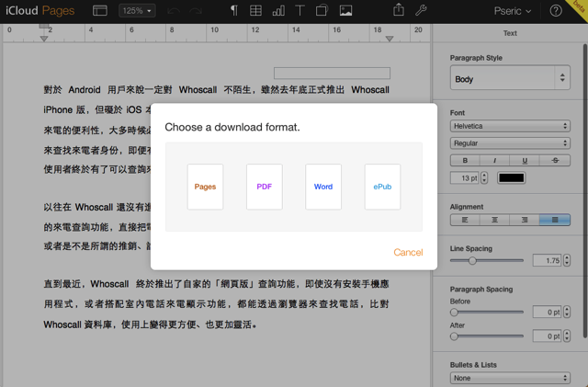Click the right indent ruler marker
The image size is (588, 387).
click(x=390, y=39)
